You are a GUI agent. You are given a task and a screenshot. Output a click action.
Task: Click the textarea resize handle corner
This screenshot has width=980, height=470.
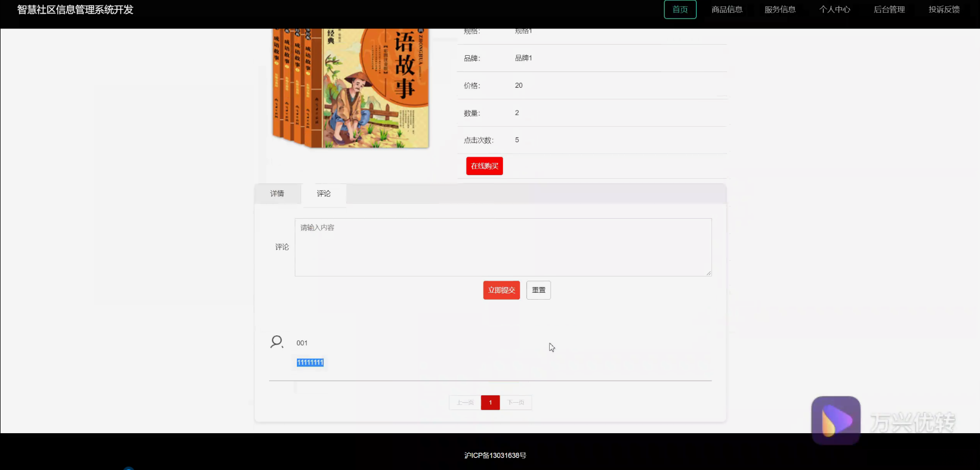click(708, 273)
